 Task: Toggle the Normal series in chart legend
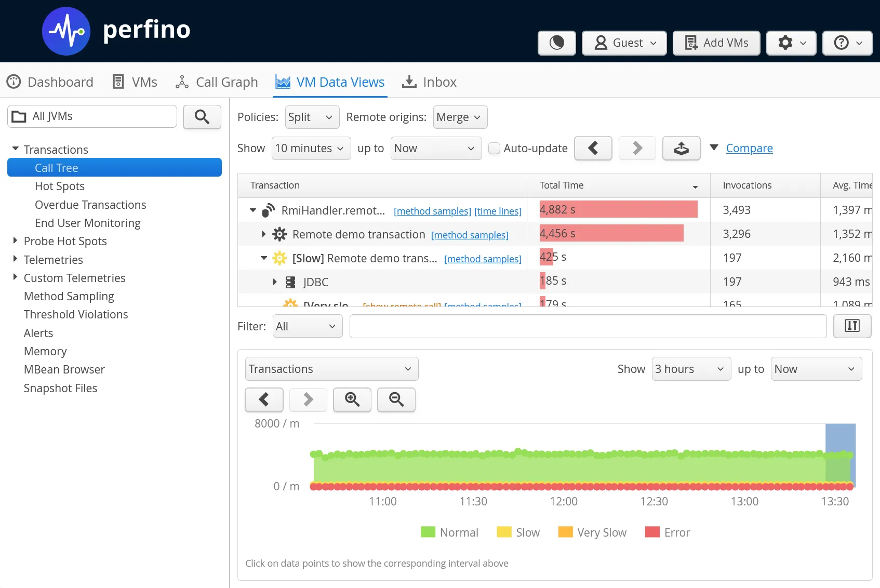449,532
